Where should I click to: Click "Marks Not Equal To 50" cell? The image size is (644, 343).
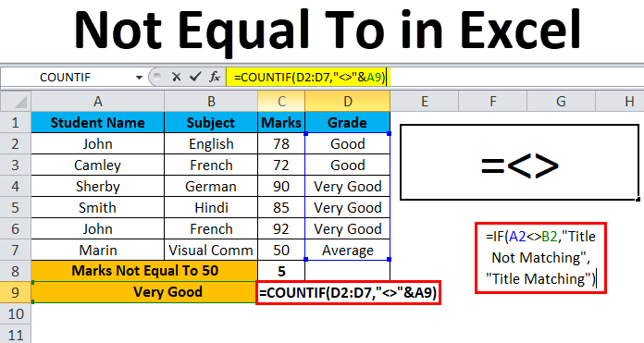(x=144, y=271)
